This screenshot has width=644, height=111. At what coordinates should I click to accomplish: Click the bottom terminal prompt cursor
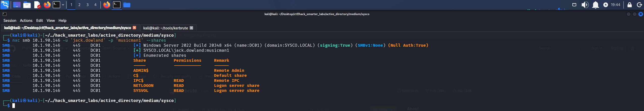tap(14, 105)
